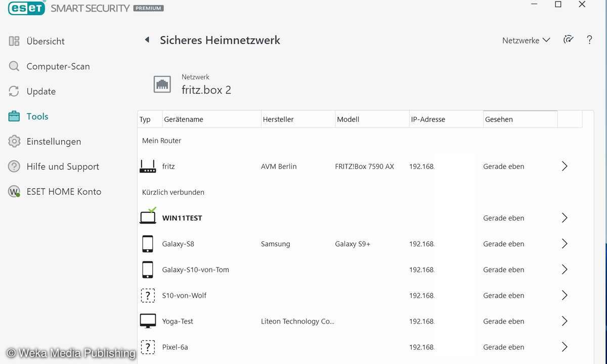Click the Update refresh arrows icon
This screenshot has width=607, height=364.
[x=14, y=92]
